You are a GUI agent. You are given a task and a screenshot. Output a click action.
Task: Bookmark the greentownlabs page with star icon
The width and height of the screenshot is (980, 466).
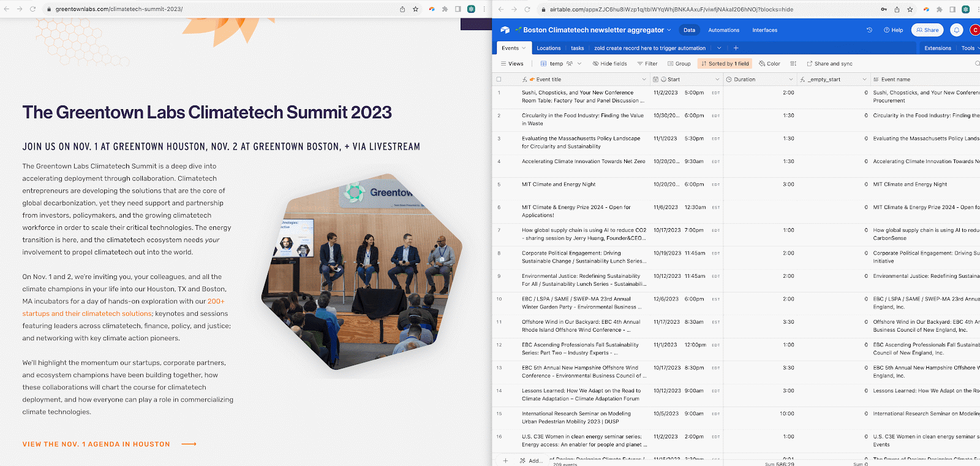415,9
